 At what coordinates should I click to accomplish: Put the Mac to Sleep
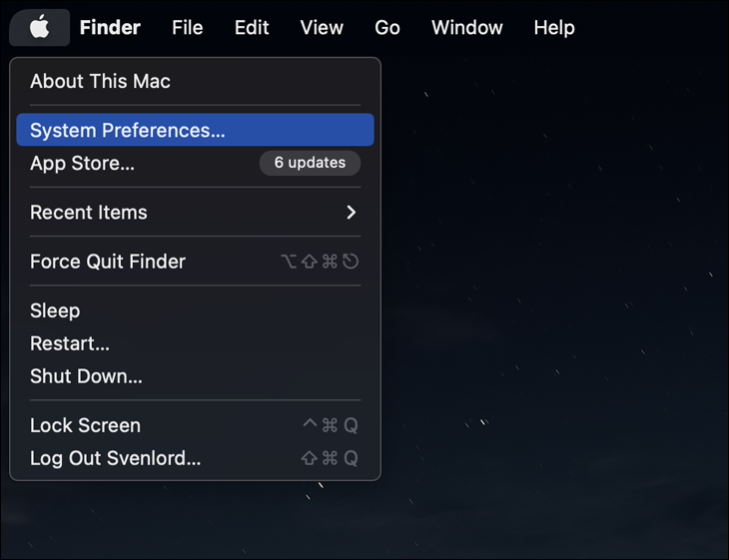[x=55, y=310]
